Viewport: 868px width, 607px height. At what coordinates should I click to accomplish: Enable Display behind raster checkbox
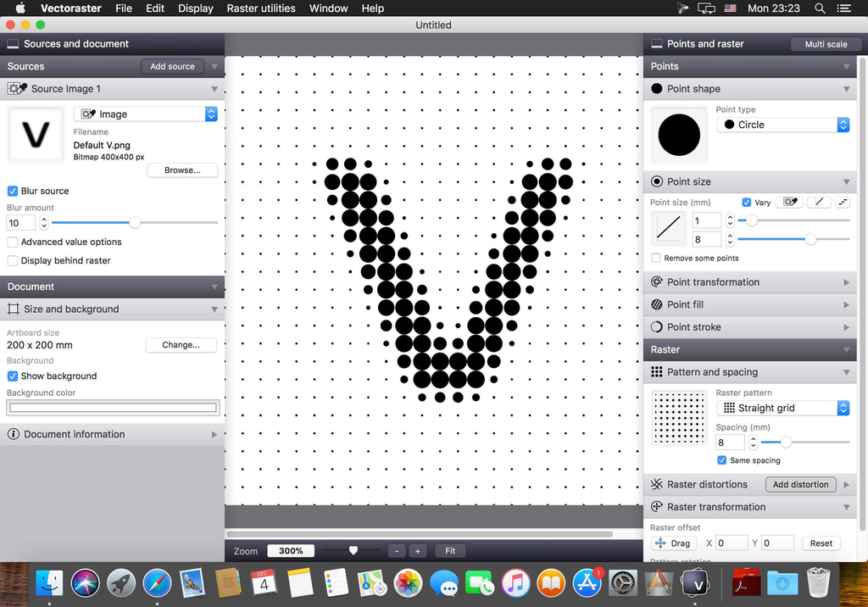13,260
